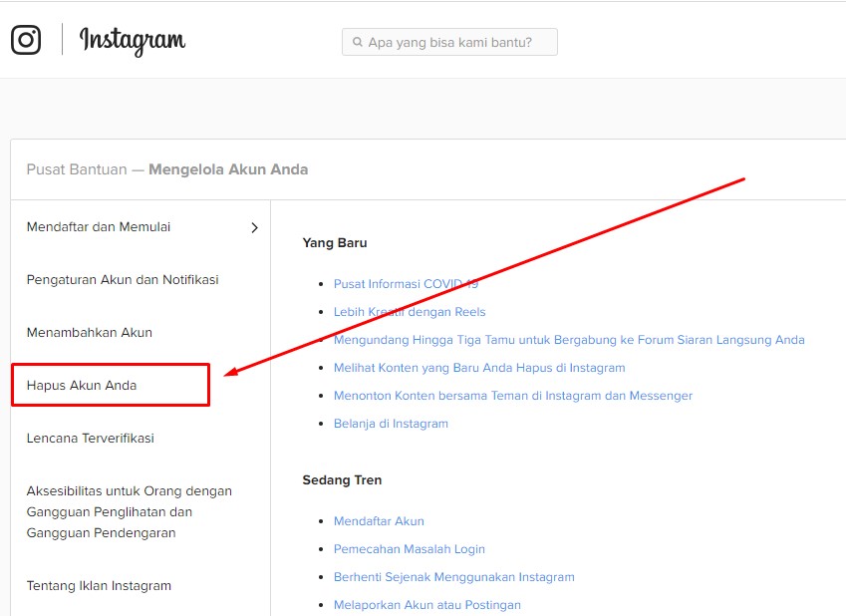Click the search magnifier icon
The width and height of the screenshot is (846, 616).
tap(357, 42)
